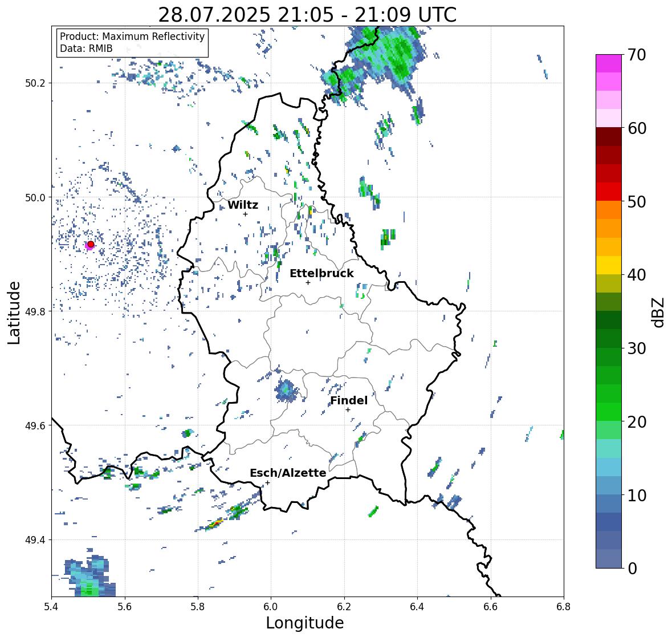The width and height of the screenshot is (672, 637).
Task: Click the 'Product: Maximum Reflectivity' label
Action: click(x=132, y=36)
